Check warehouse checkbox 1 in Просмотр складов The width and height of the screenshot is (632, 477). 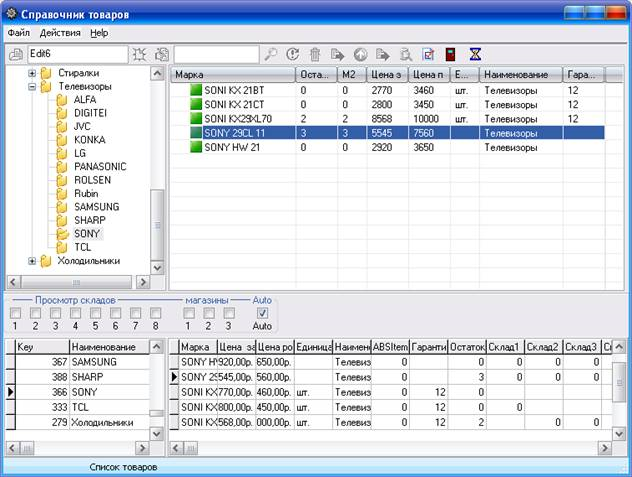15,313
